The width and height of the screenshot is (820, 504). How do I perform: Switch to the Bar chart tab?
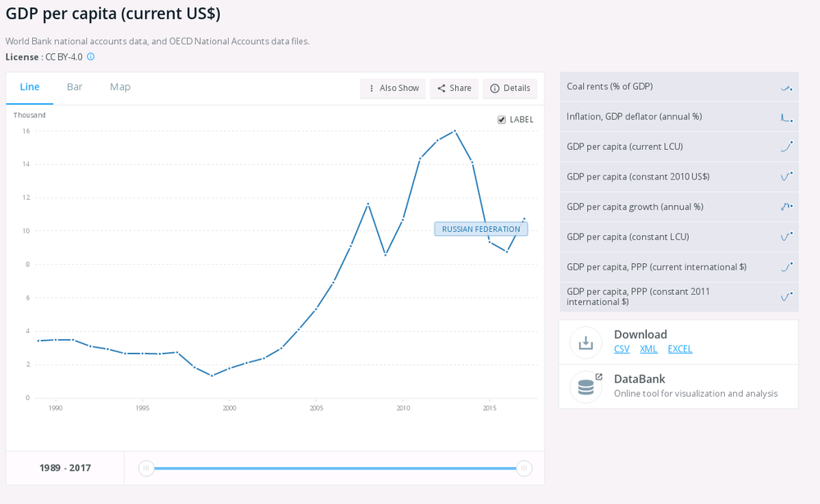coord(75,87)
